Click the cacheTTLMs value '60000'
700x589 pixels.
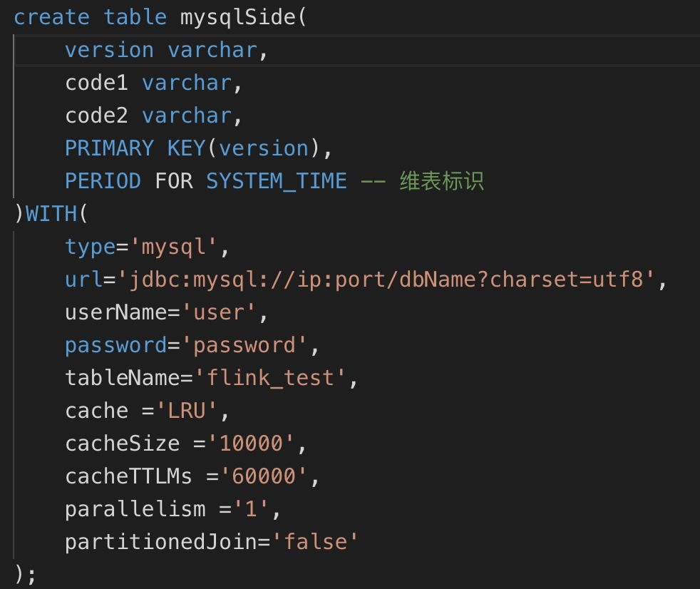point(264,476)
